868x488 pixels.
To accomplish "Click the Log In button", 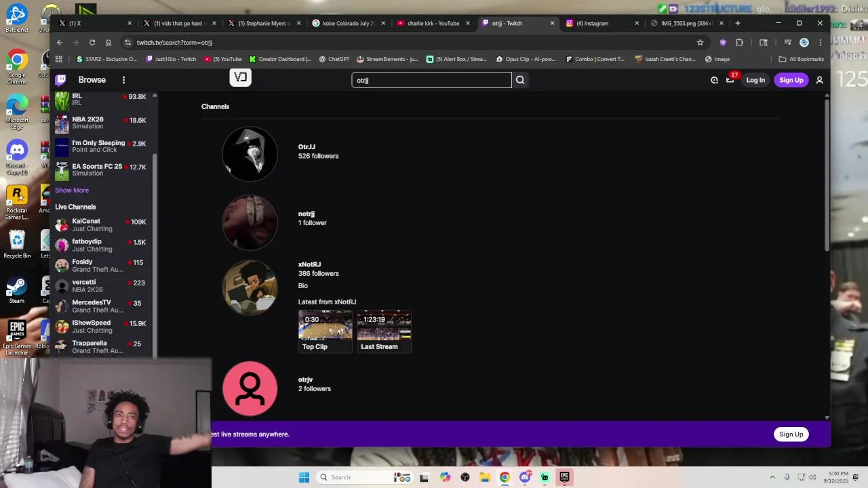I will click(755, 80).
